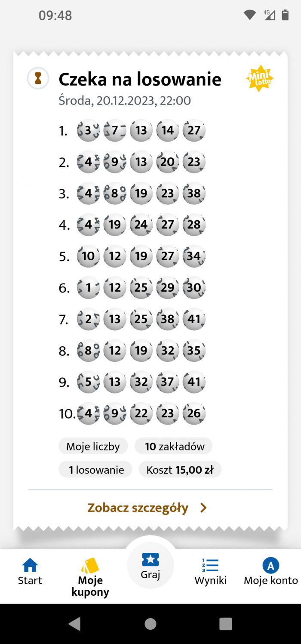Tap the Start home icon
301x644 pixels.
coord(30,565)
